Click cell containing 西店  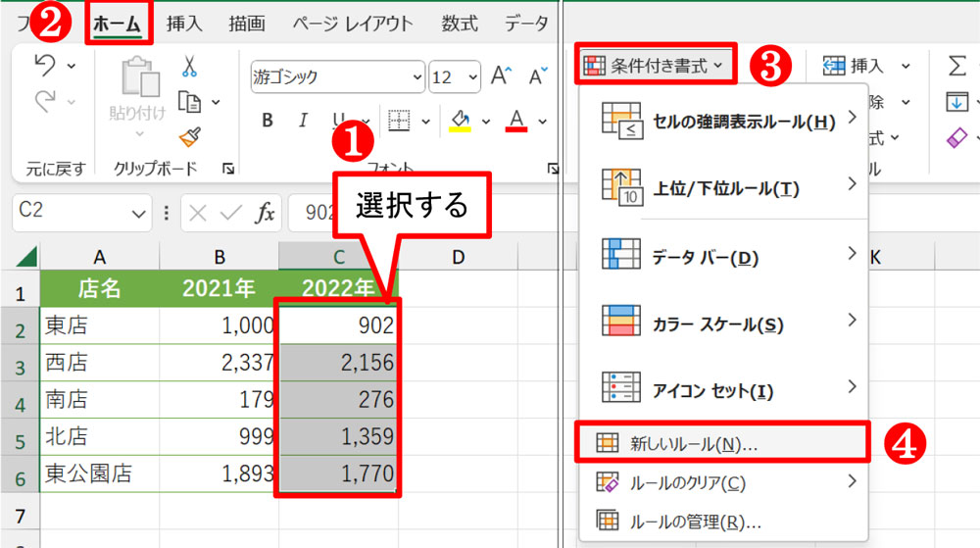[x=99, y=363]
